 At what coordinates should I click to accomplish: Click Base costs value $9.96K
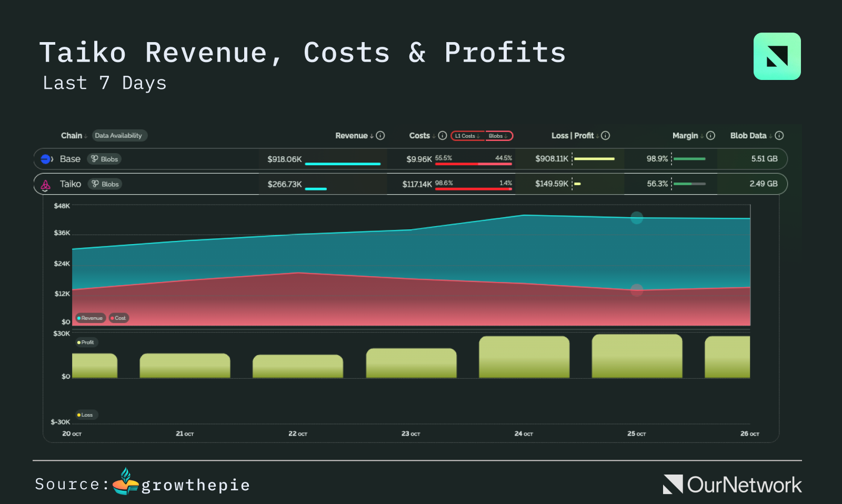pos(419,159)
